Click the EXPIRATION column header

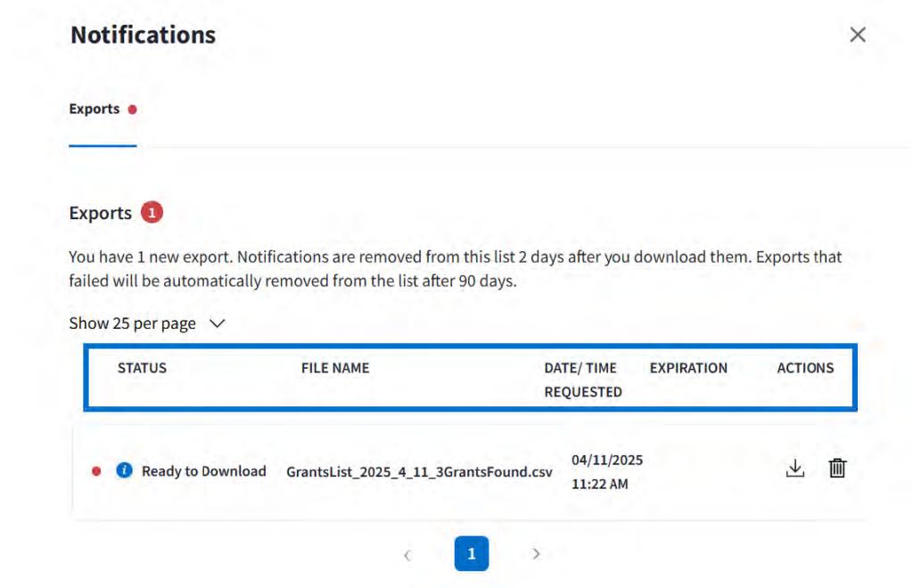688,368
